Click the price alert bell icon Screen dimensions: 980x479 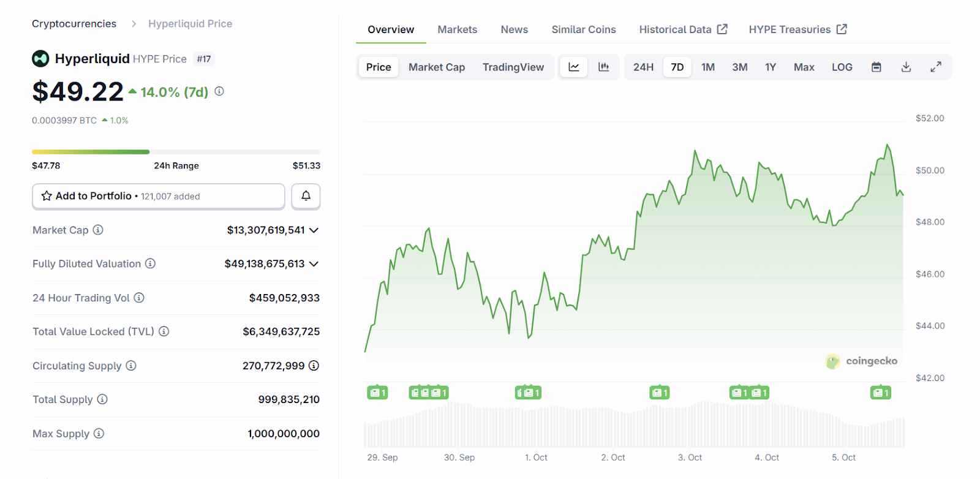coord(306,196)
